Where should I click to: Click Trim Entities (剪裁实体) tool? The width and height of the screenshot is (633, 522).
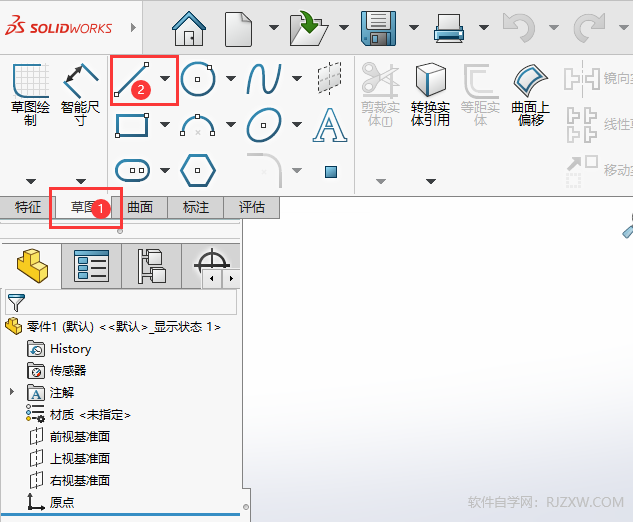tap(380, 94)
